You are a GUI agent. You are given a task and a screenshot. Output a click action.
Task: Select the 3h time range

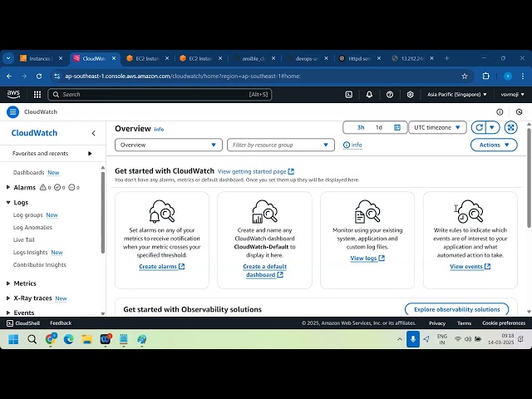pos(361,127)
